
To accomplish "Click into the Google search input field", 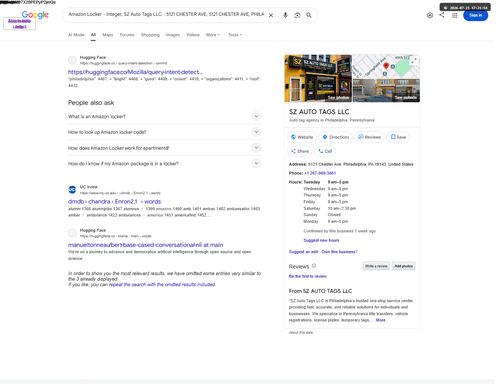I will [166, 15].
